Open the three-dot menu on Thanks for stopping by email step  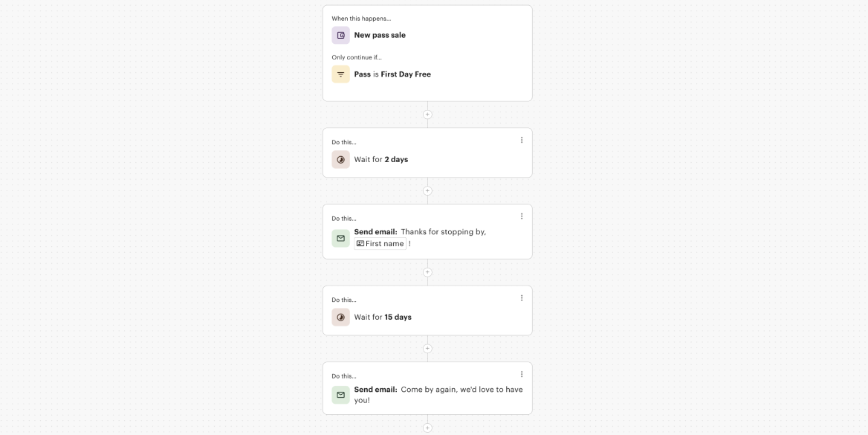click(x=522, y=216)
